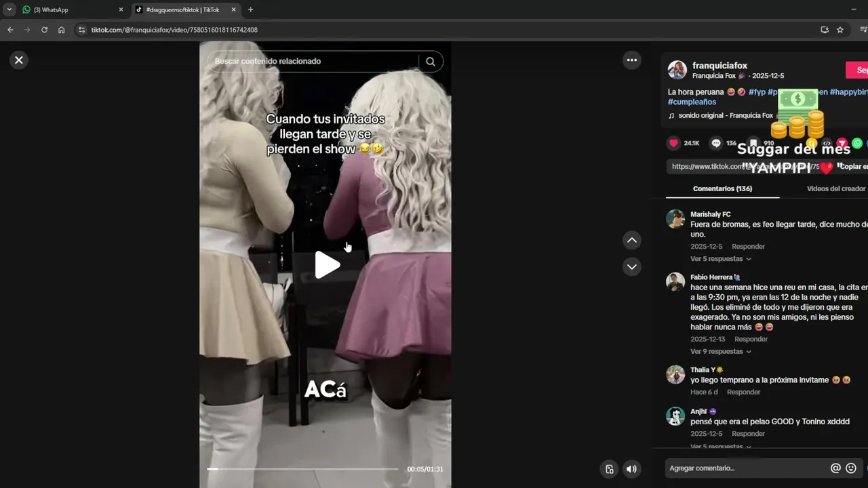Reply to Thalia Y's comment

coord(743,392)
